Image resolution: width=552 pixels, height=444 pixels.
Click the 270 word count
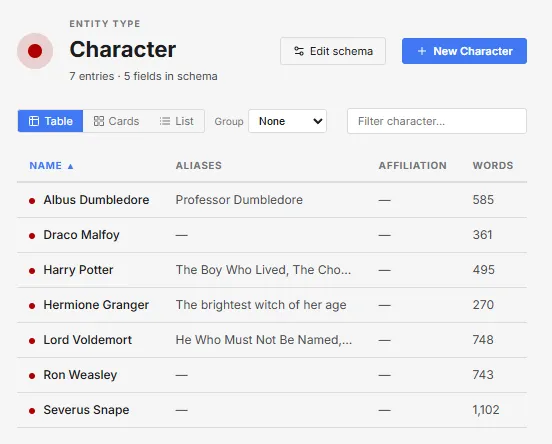(x=483, y=305)
